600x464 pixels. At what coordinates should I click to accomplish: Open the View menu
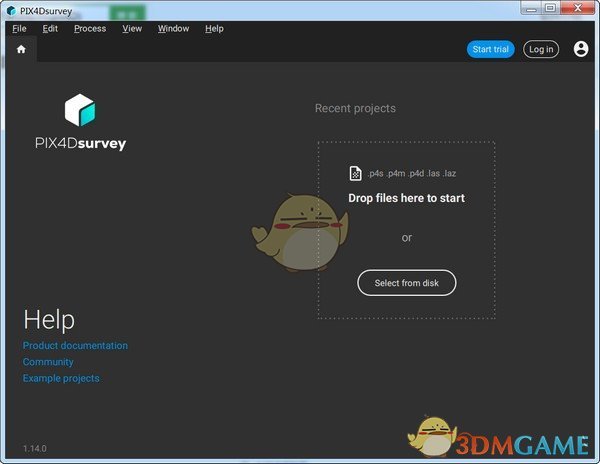click(x=132, y=29)
